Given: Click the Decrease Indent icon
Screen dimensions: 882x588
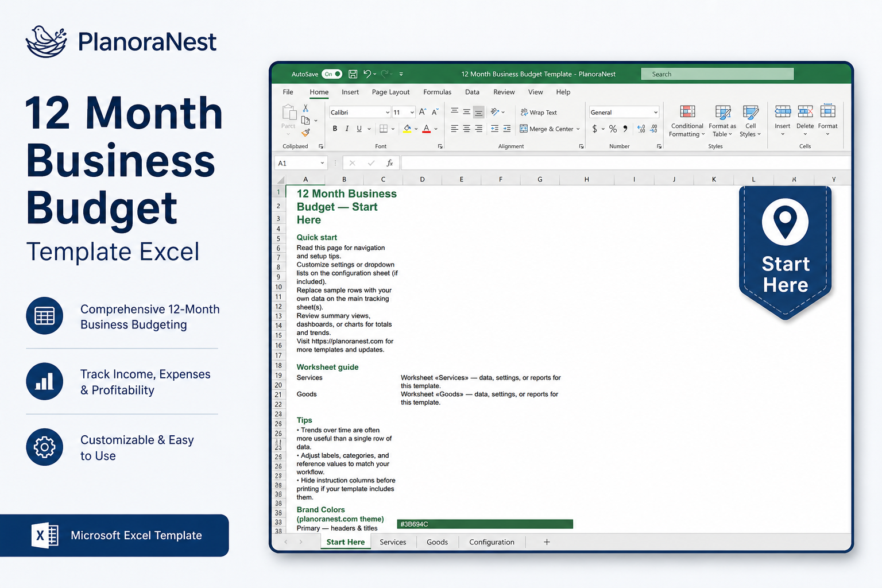Looking at the screenshot, I should (494, 129).
